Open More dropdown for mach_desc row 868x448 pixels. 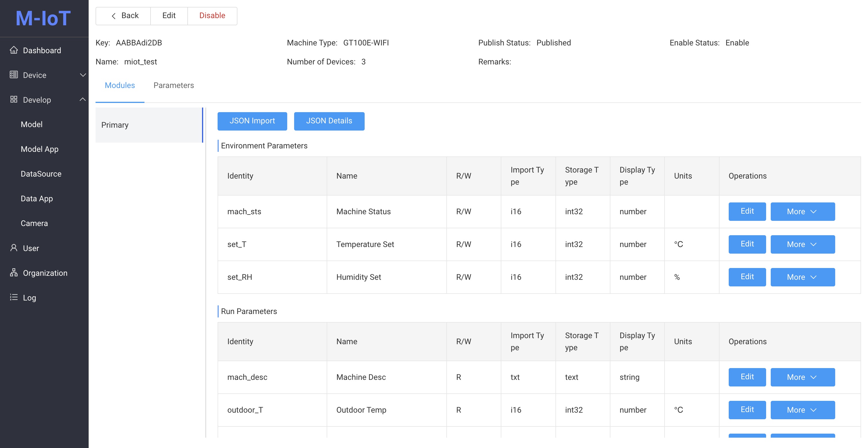[803, 377]
